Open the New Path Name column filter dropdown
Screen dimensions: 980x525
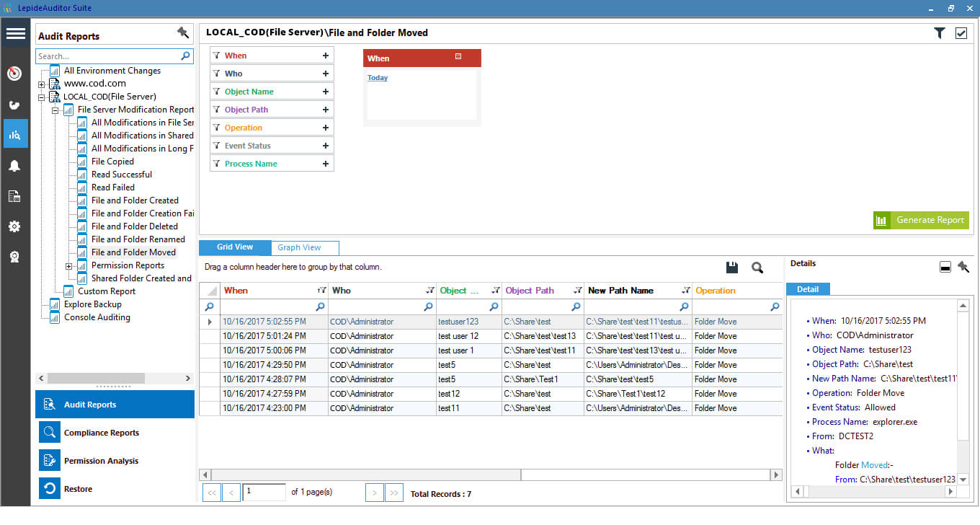click(x=686, y=290)
